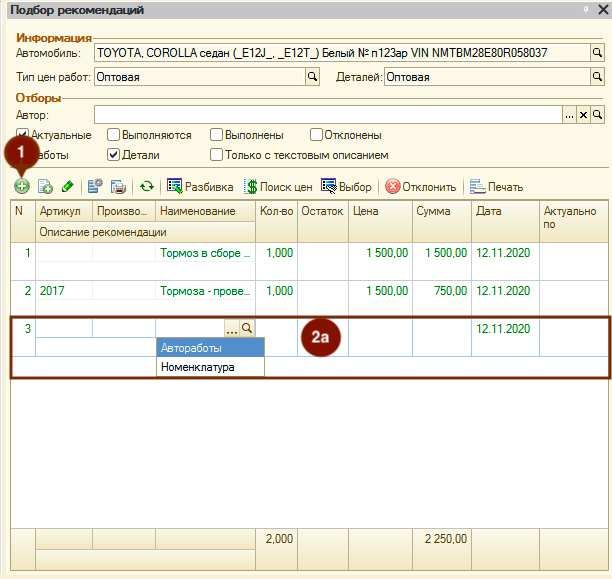This screenshot has height=579, width=612.
Task: Click the Актуально по column header
Action: pos(574,221)
